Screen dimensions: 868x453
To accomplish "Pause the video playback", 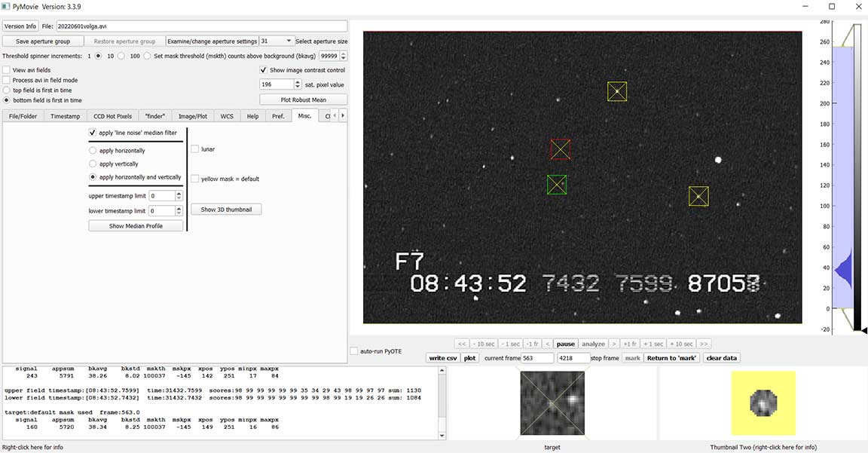I will (x=565, y=344).
